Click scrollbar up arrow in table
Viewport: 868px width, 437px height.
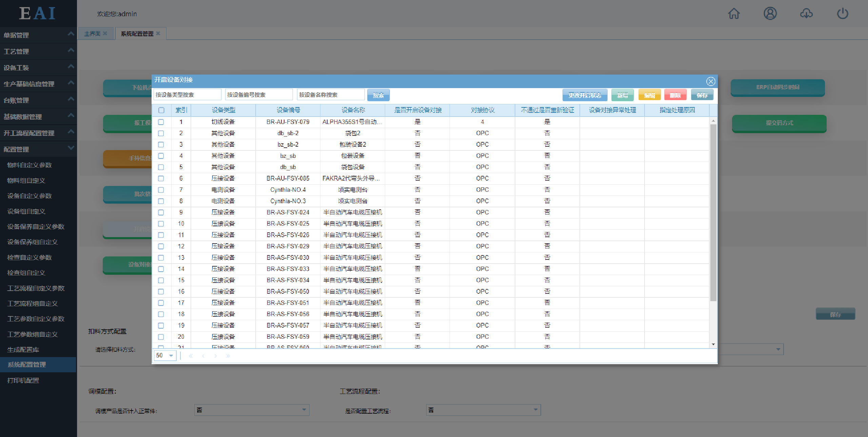pos(713,121)
